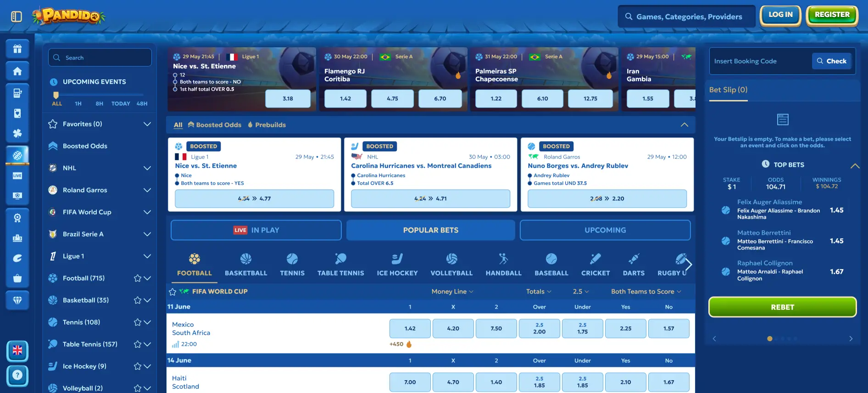Open the Money Line market dropdown
This screenshot has height=393, width=868.
(x=452, y=292)
